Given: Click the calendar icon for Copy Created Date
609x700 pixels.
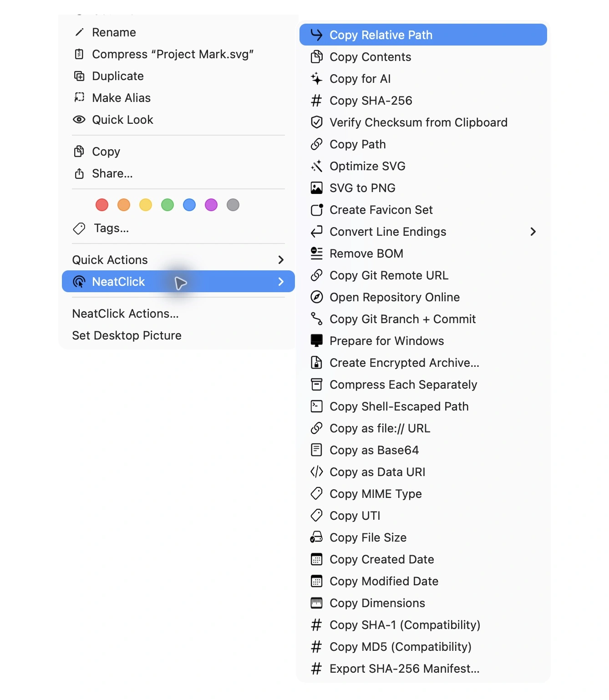Looking at the screenshot, I should tap(316, 559).
